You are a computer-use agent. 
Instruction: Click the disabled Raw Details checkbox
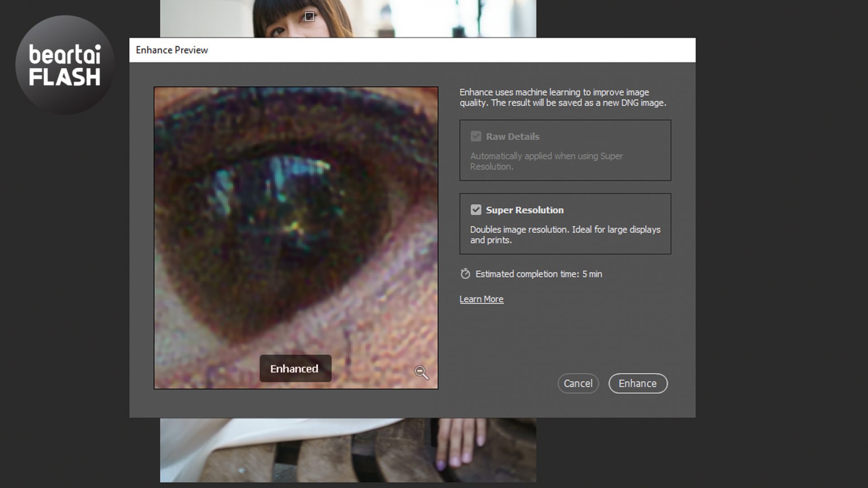coord(476,136)
